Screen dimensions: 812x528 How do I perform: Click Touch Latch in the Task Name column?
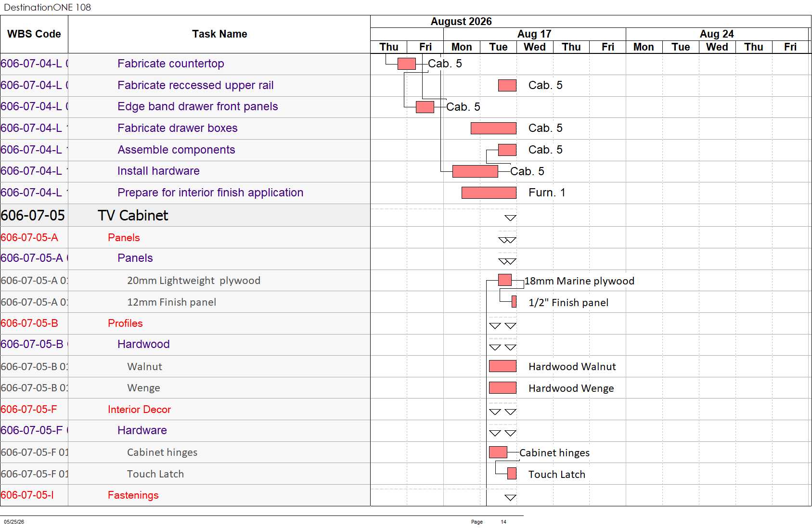pos(155,474)
